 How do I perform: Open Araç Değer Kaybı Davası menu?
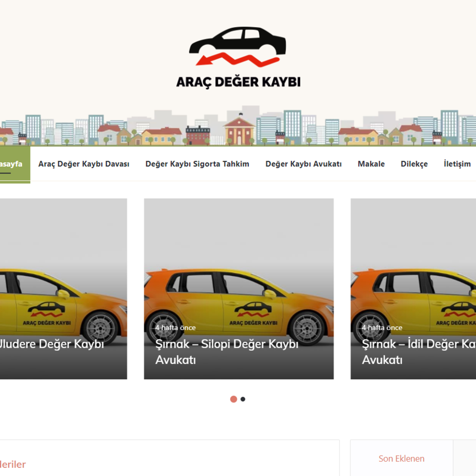point(84,164)
